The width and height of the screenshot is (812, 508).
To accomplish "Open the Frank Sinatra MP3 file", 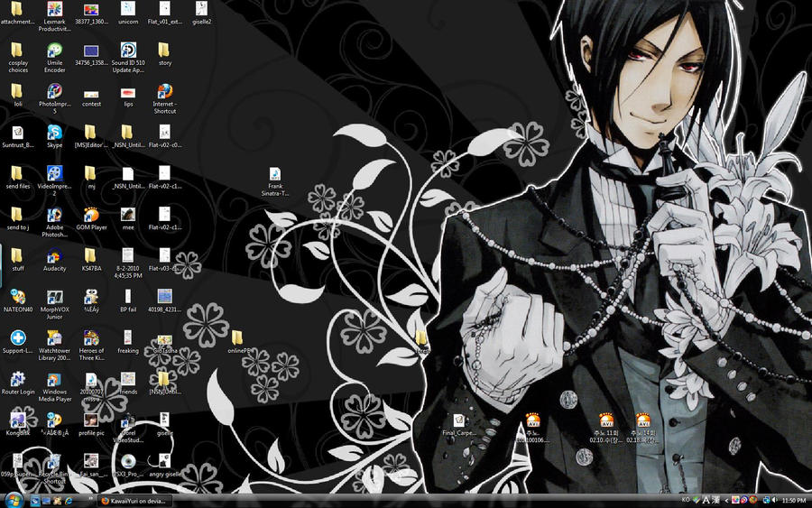I will pyautogui.click(x=275, y=180).
